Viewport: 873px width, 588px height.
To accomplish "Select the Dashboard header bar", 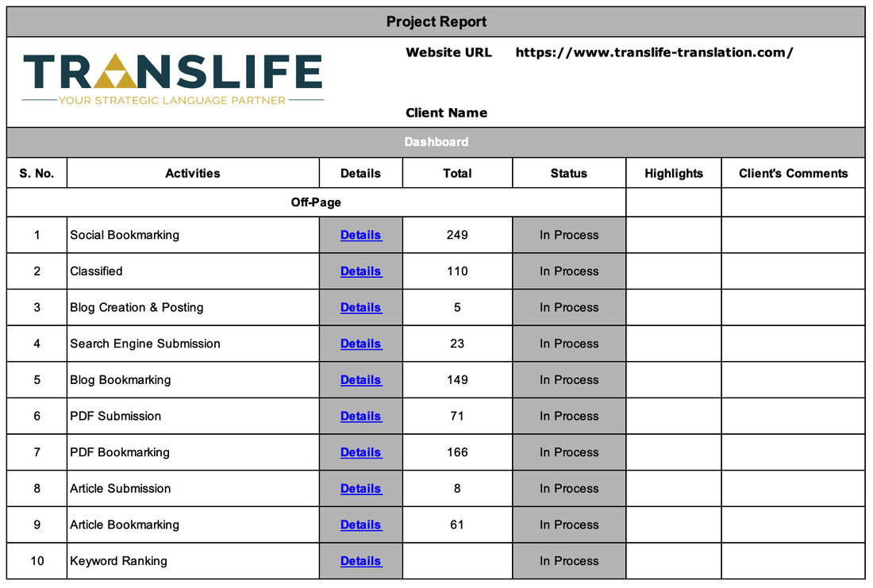I will [436, 142].
